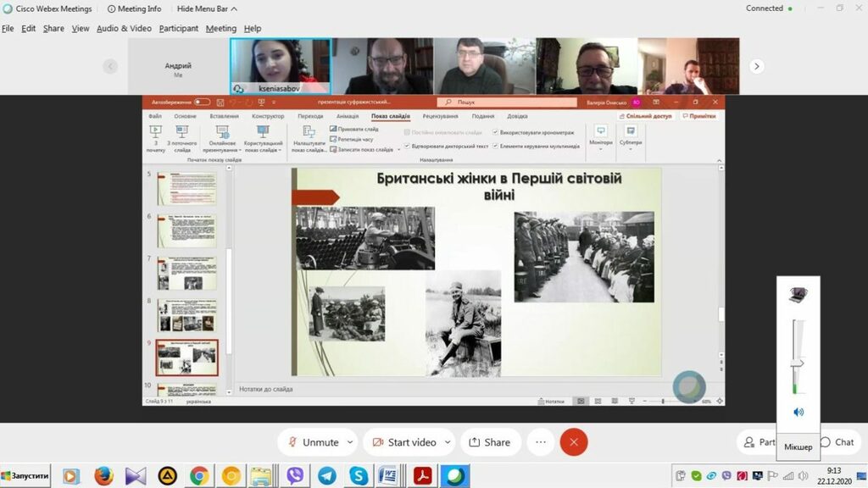
Task: Open the more options ellipsis button
Action: point(541,442)
